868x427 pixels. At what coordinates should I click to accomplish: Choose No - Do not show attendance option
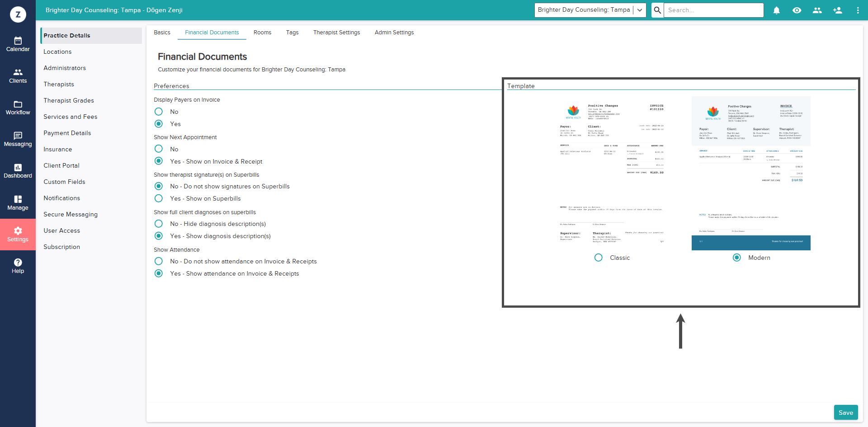click(x=159, y=261)
